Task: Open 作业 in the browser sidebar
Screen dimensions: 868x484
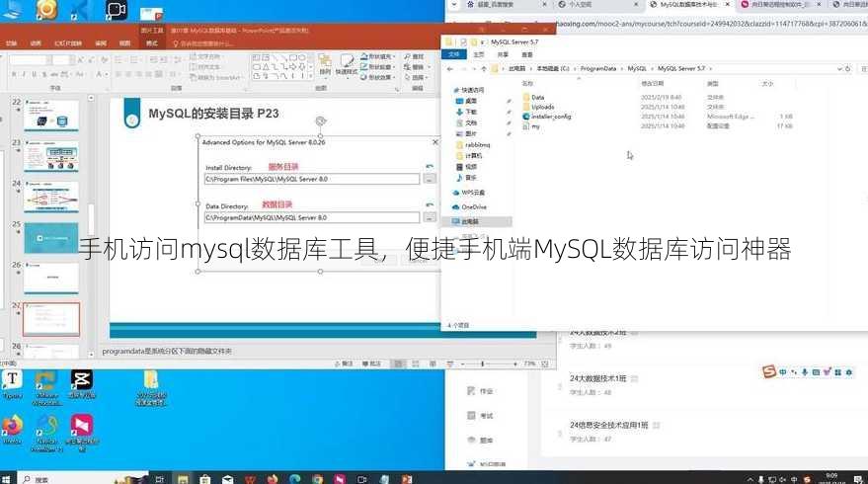Action: pyautogui.click(x=480, y=391)
